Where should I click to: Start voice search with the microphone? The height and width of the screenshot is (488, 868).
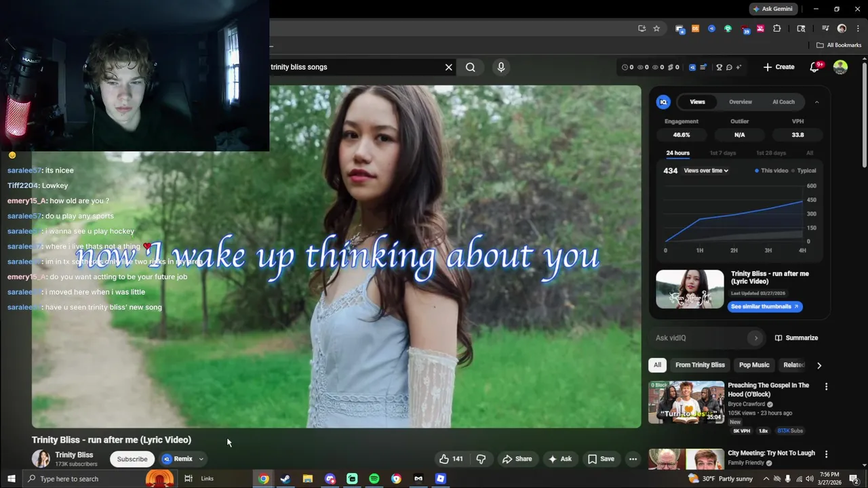pyautogui.click(x=501, y=67)
